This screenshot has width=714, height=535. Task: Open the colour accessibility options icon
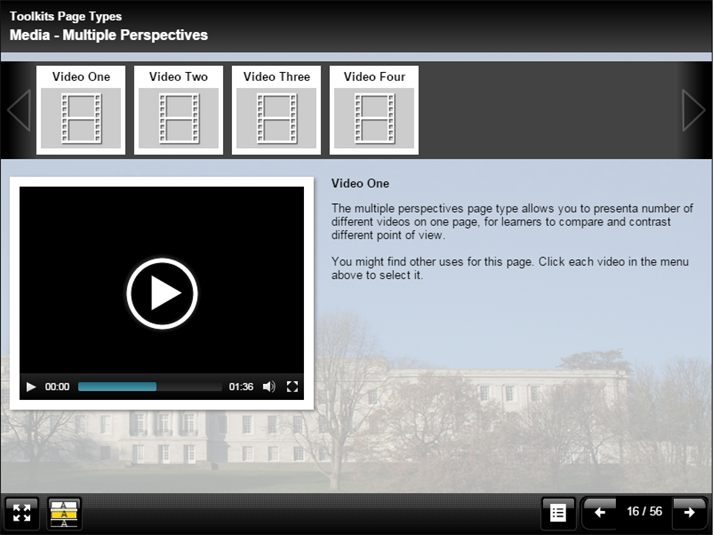(65, 513)
